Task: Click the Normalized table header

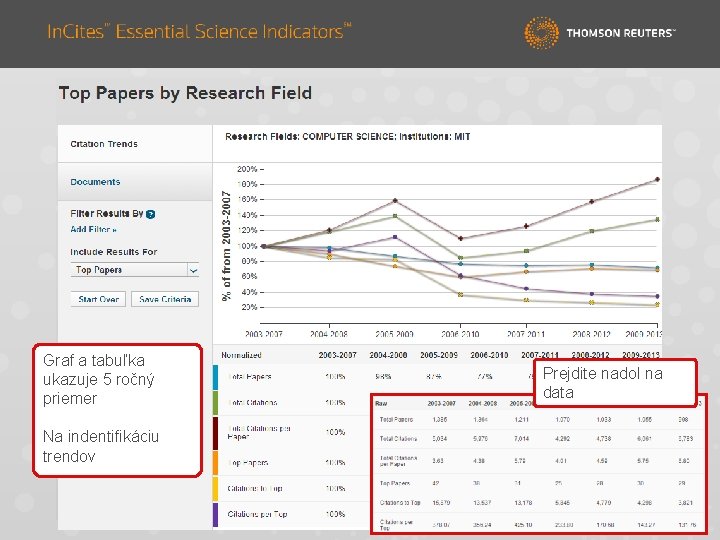Action: pyautogui.click(x=241, y=355)
